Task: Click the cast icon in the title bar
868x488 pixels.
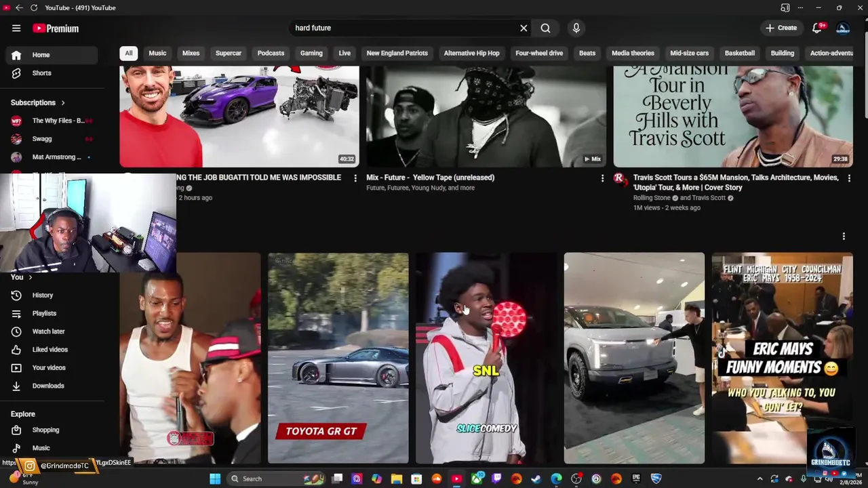Action: (785, 7)
